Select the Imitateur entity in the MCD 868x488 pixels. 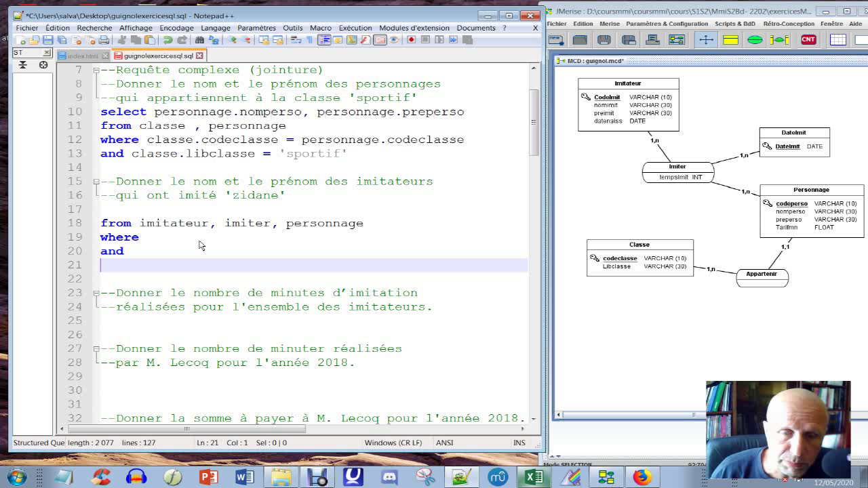pyautogui.click(x=628, y=104)
